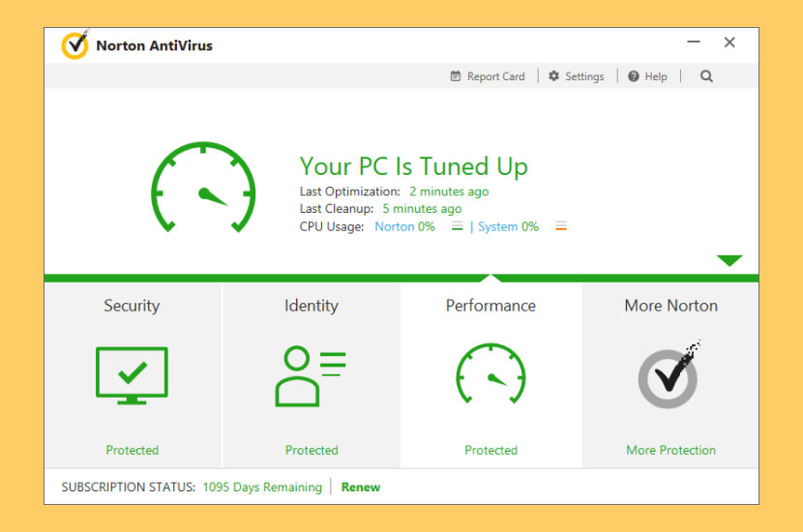The image size is (803, 532).
Task: Collapse panel with the green down arrow
Action: [729, 260]
